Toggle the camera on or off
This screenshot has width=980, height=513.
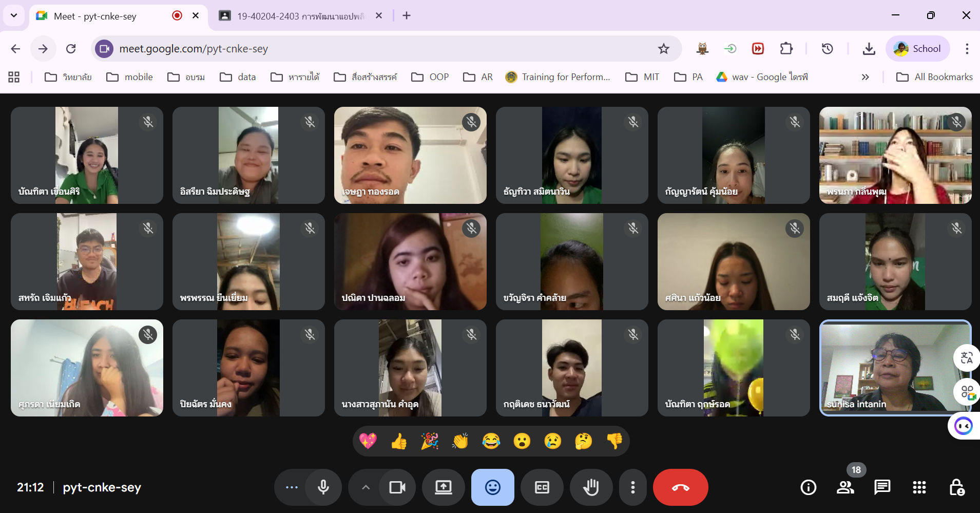[x=397, y=487]
